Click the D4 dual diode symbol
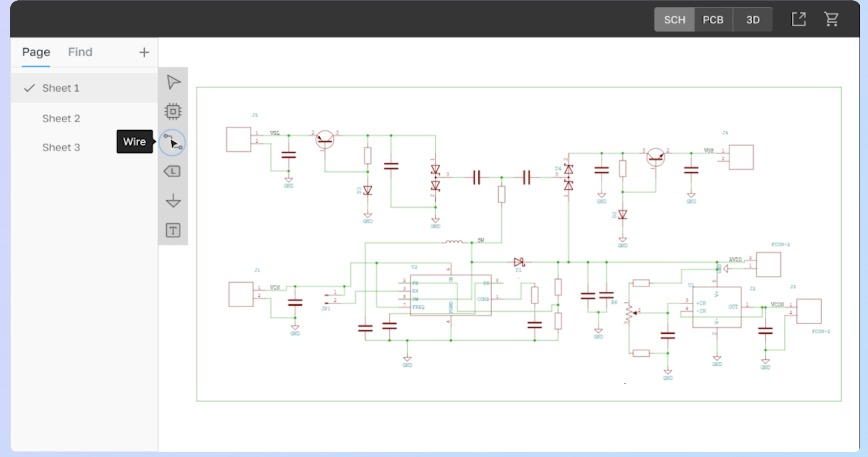Image resolution: width=868 pixels, height=457 pixels. (x=568, y=177)
